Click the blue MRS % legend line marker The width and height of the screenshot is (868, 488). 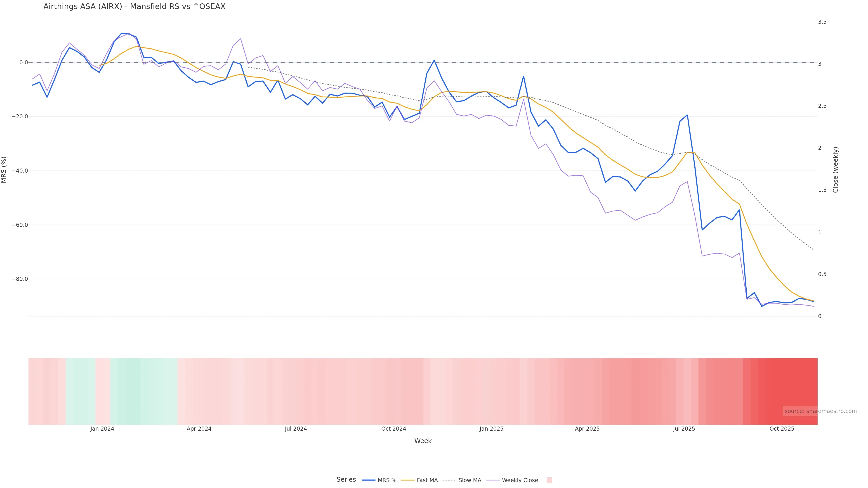click(369, 480)
